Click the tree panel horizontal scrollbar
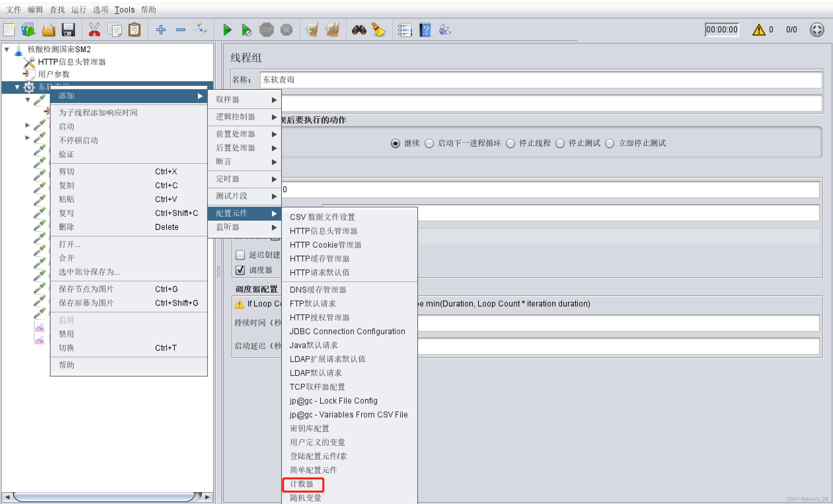Image resolution: width=833 pixels, height=504 pixels. point(104,497)
